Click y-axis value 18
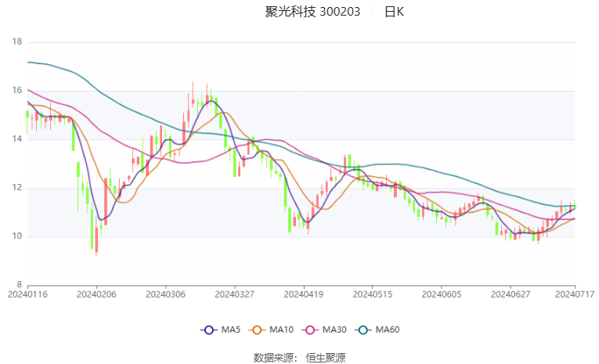 (17, 41)
